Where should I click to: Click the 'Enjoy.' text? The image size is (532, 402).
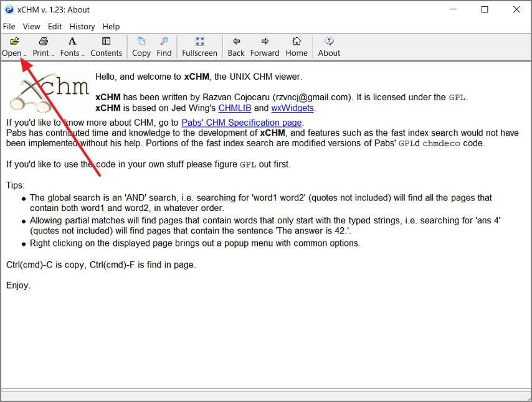[18, 286]
